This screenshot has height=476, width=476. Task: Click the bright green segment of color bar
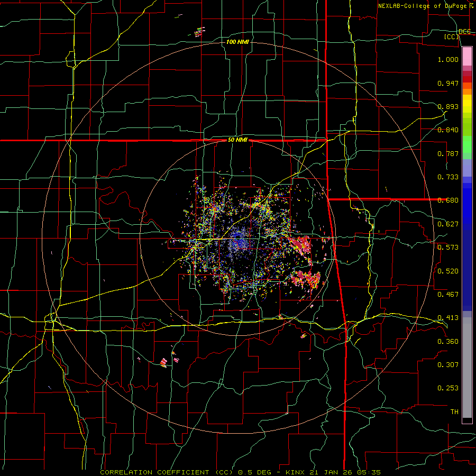(x=467, y=144)
